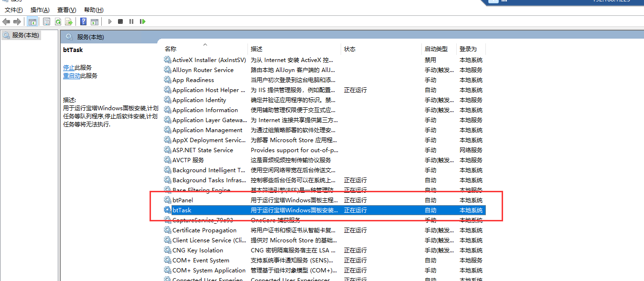Click the Start Service play icon

[110, 21]
